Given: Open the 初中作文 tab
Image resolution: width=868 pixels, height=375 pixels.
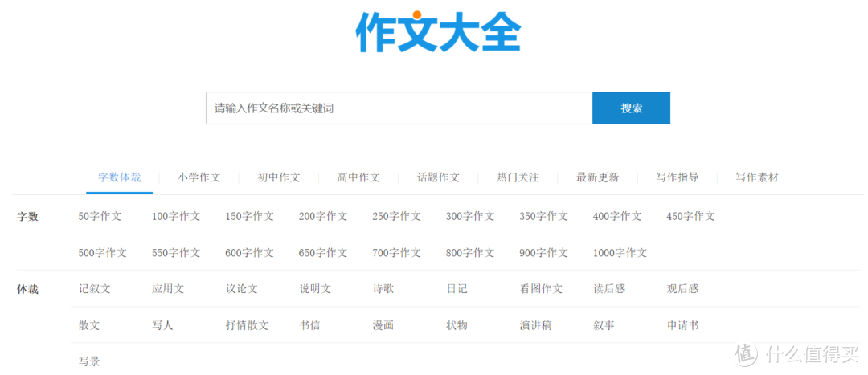Looking at the screenshot, I should tap(279, 177).
